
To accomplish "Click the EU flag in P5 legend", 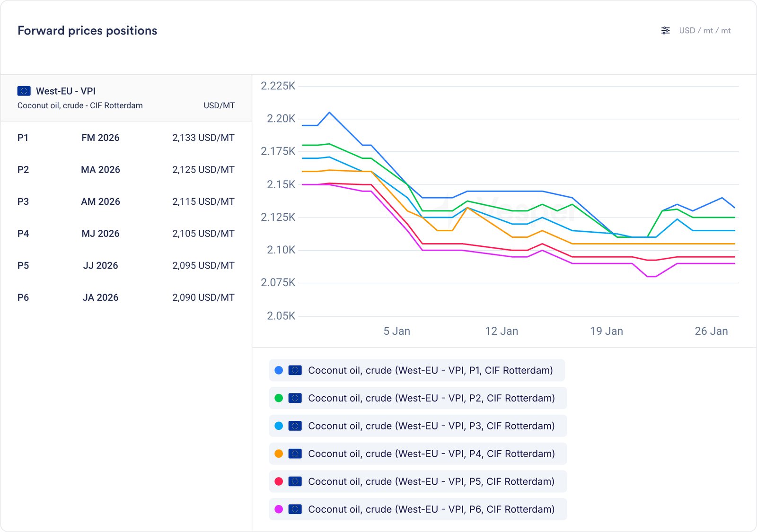I will tap(295, 481).
